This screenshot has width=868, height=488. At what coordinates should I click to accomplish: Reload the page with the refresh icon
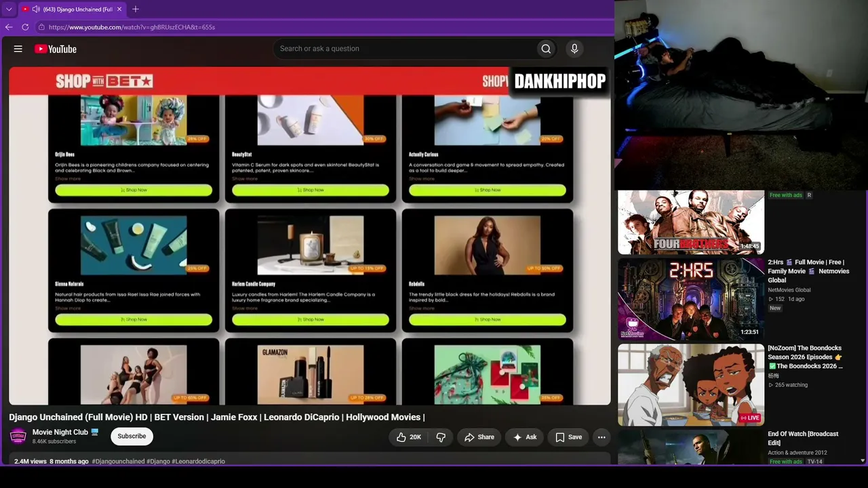[25, 27]
